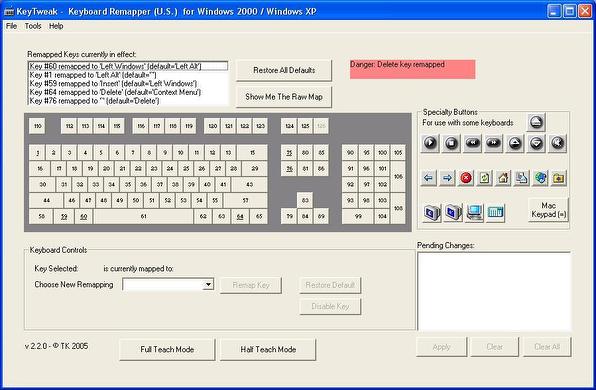Image resolution: width=596 pixels, height=390 pixels.
Task: Select key 30 on the keyboard map
Action: 42,184
